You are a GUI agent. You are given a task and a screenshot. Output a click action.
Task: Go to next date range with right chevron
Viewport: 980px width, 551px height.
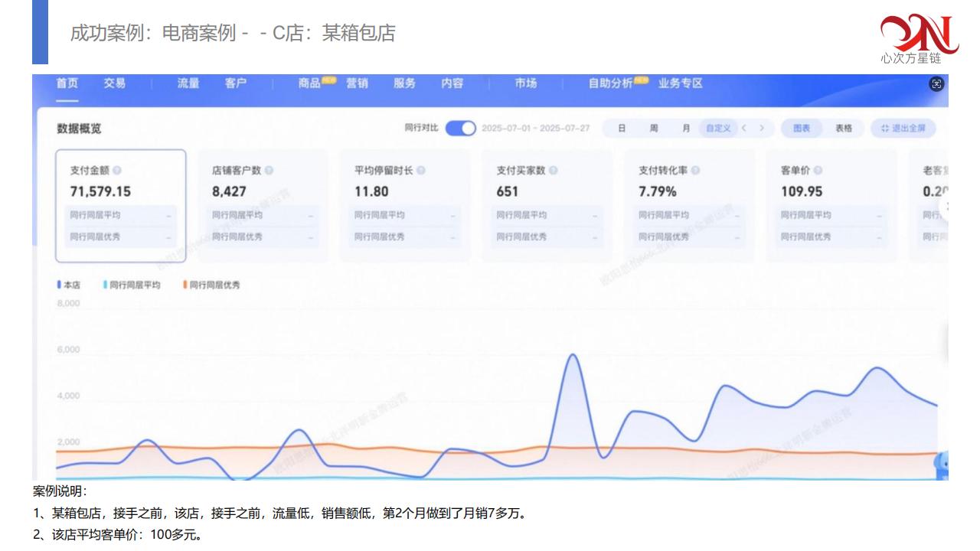[762, 129]
